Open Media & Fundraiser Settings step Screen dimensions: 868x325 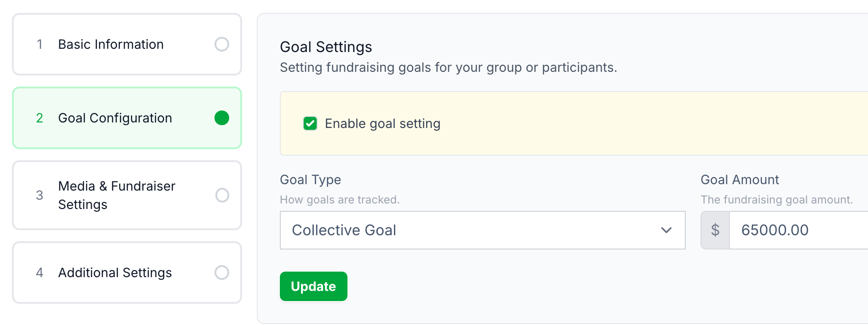point(117,195)
